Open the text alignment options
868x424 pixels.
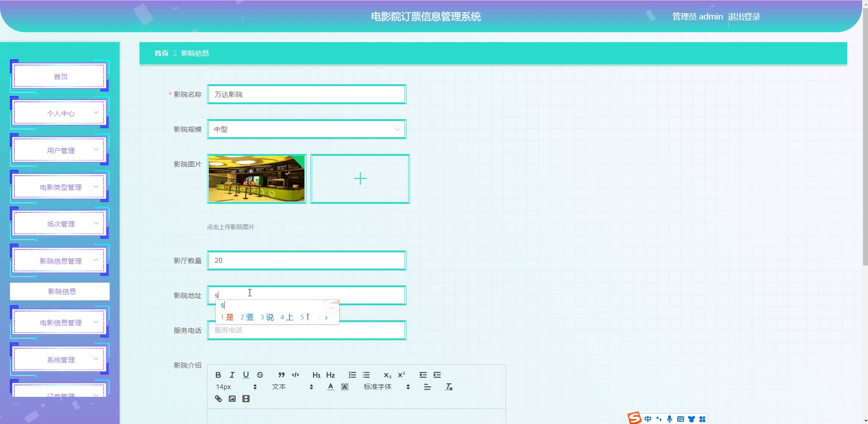(427, 387)
